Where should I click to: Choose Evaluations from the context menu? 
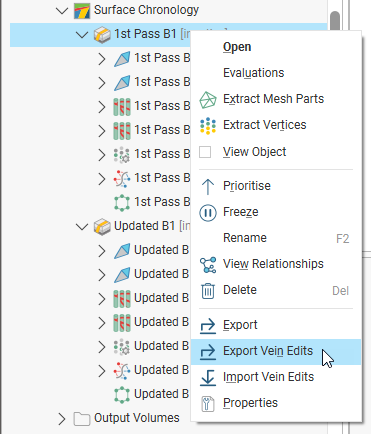254,73
